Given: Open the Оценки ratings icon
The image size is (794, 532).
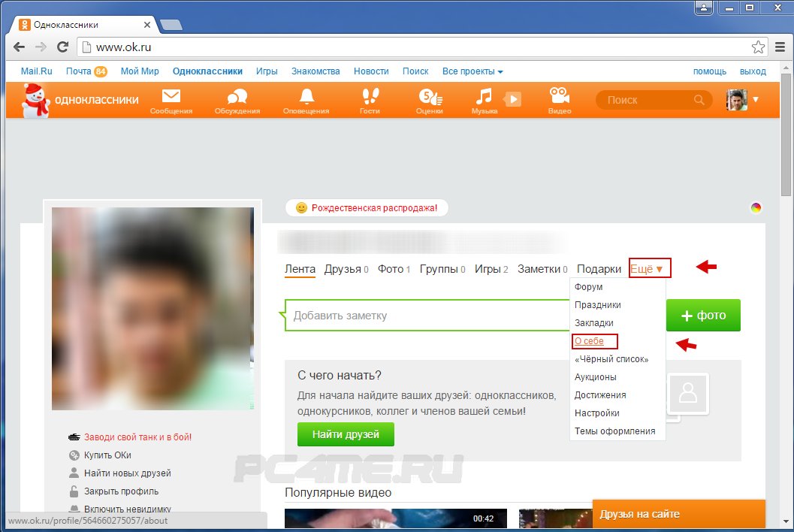Looking at the screenshot, I should coord(430,98).
